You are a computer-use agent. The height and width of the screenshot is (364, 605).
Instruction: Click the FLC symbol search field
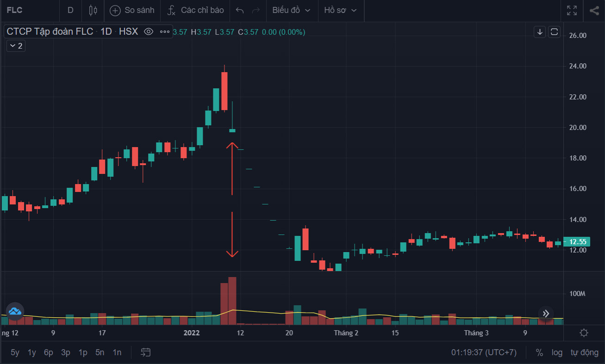28,10
